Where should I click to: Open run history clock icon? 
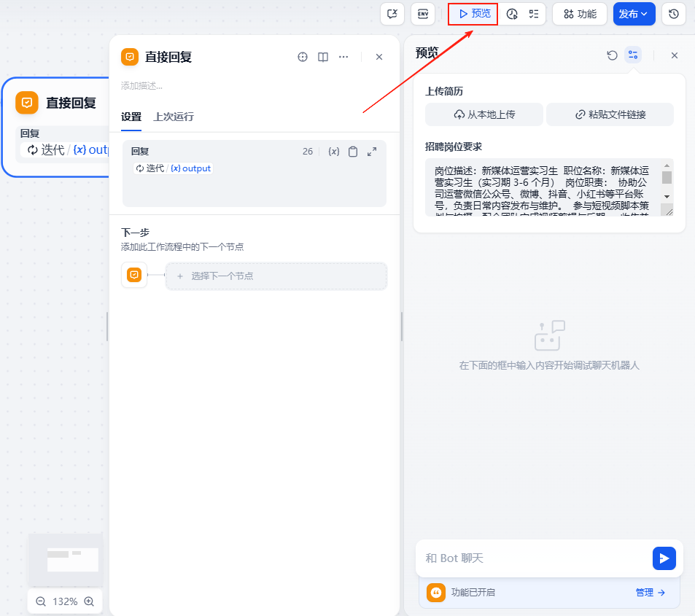point(513,14)
